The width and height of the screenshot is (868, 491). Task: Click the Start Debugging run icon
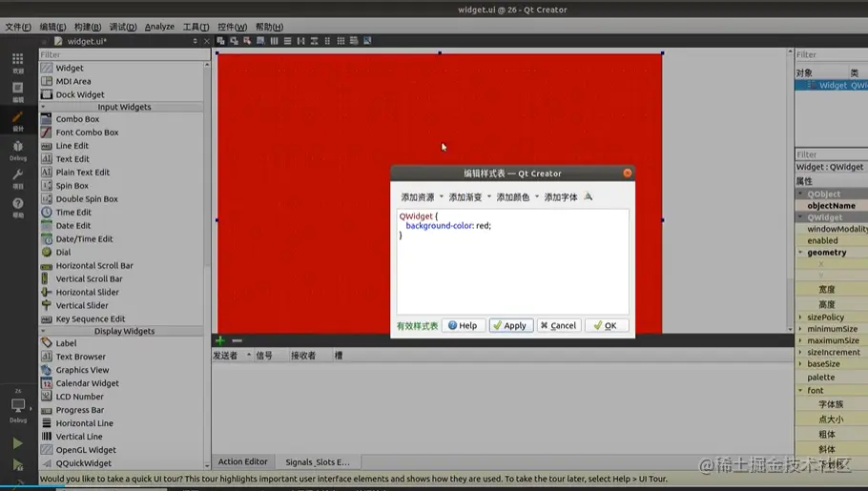[18, 465]
